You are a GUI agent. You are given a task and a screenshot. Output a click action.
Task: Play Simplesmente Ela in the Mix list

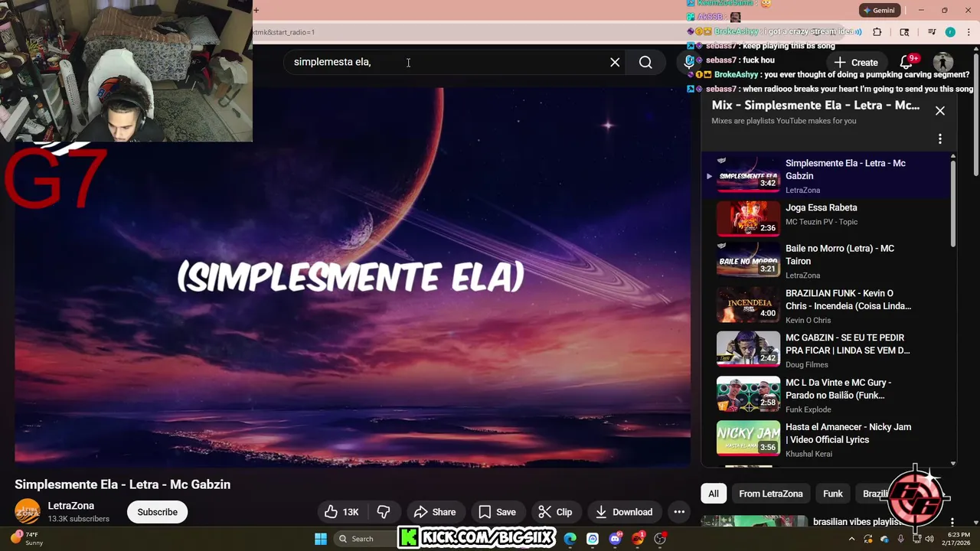[x=827, y=176]
